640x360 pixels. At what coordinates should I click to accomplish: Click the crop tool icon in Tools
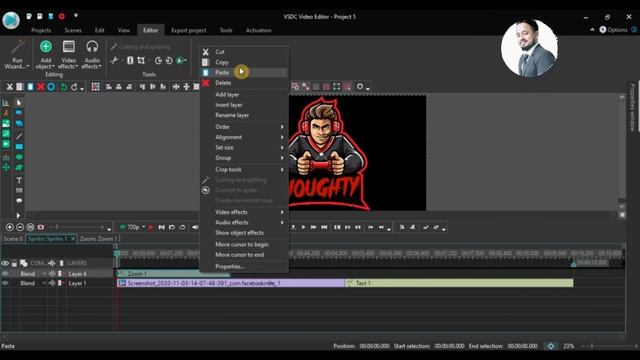(141, 60)
